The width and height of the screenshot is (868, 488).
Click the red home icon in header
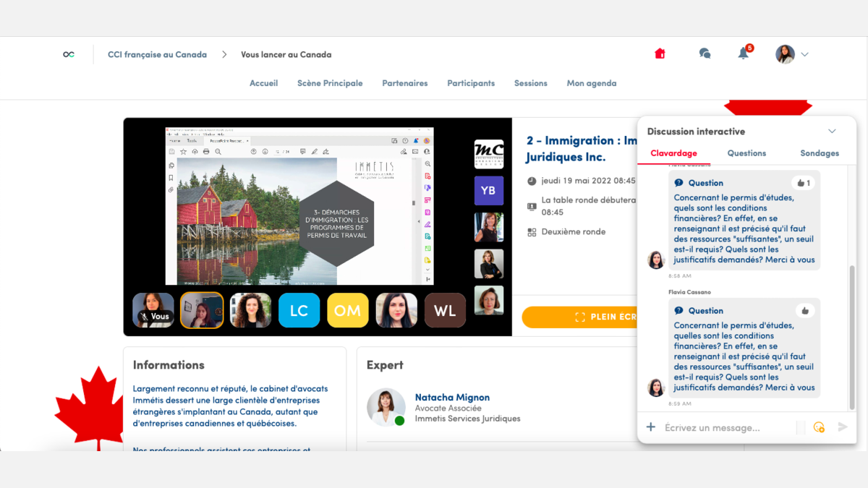pos(660,53)
